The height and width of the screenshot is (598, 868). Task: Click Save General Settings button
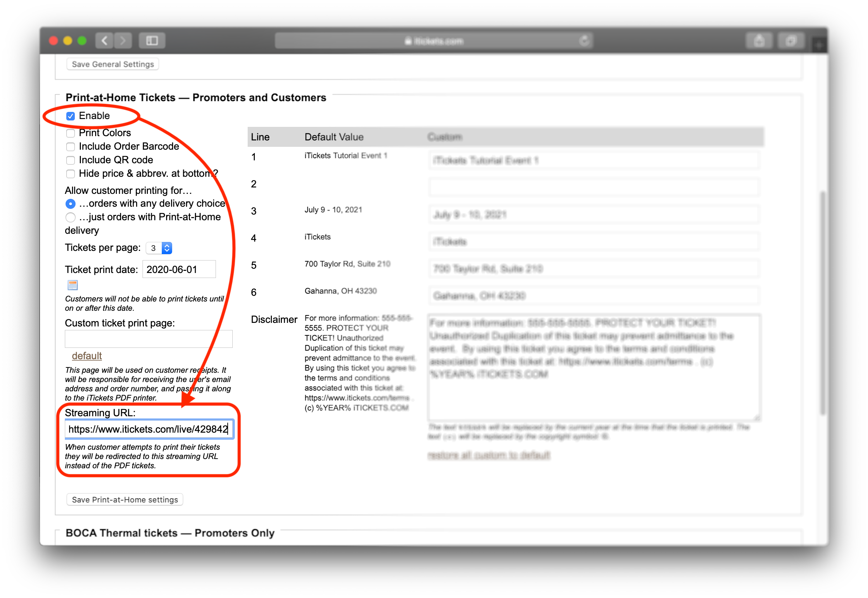coord(113,64)
